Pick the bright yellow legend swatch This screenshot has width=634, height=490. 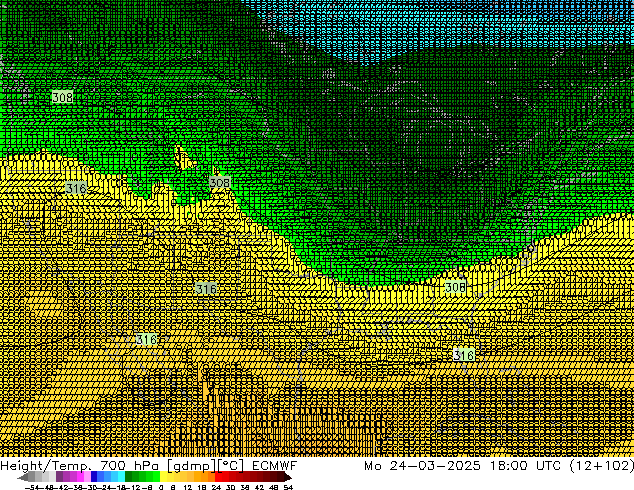point(163,476)
